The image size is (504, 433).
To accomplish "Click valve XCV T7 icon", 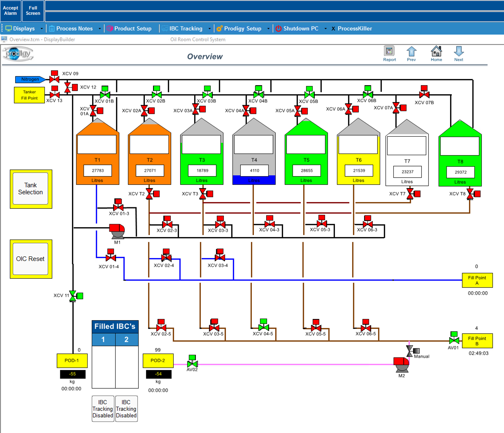I will (x=414, y=194).
